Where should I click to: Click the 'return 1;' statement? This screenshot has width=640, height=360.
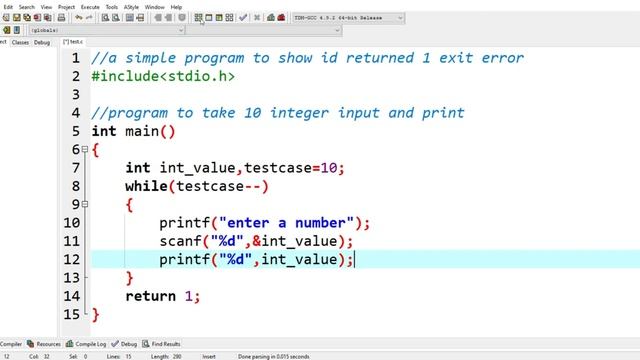[x=163, y=296]
